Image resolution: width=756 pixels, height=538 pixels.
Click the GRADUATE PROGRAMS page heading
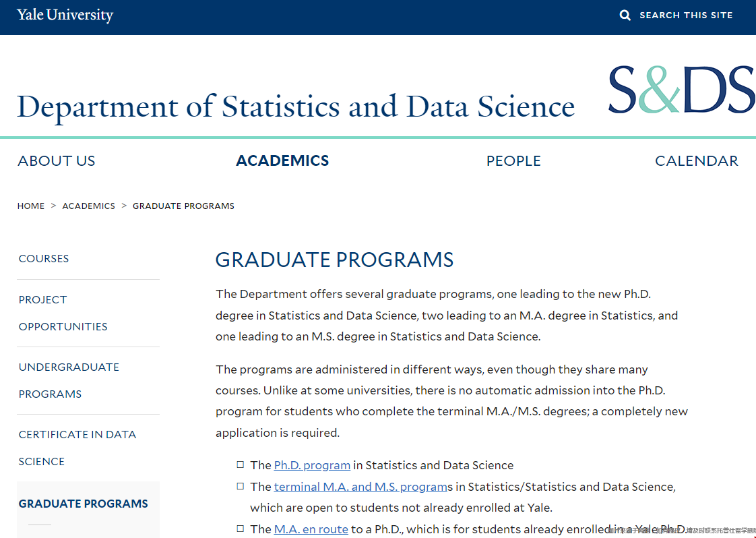pos(334,260)
